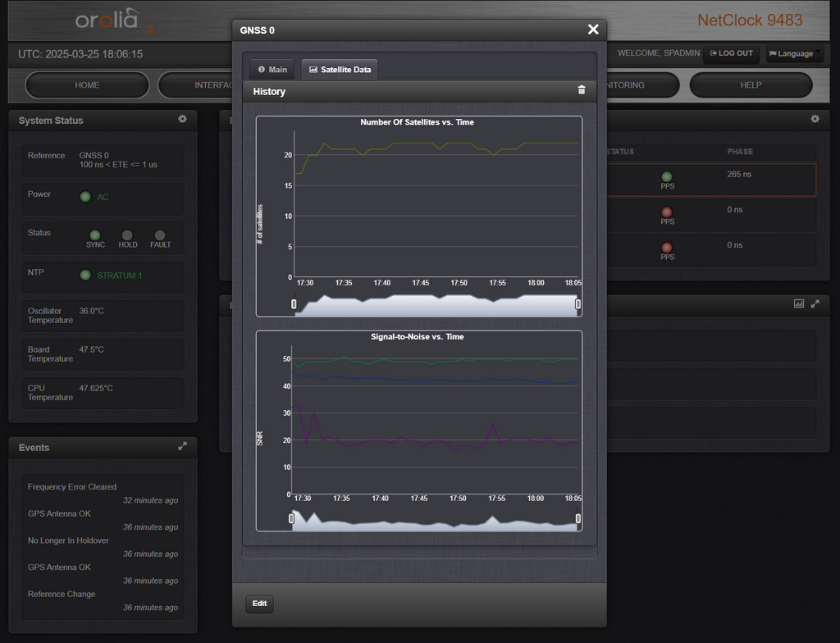The image size is (840, 643).
Task: Click the Main tab info icon
Action: point(262,69)
